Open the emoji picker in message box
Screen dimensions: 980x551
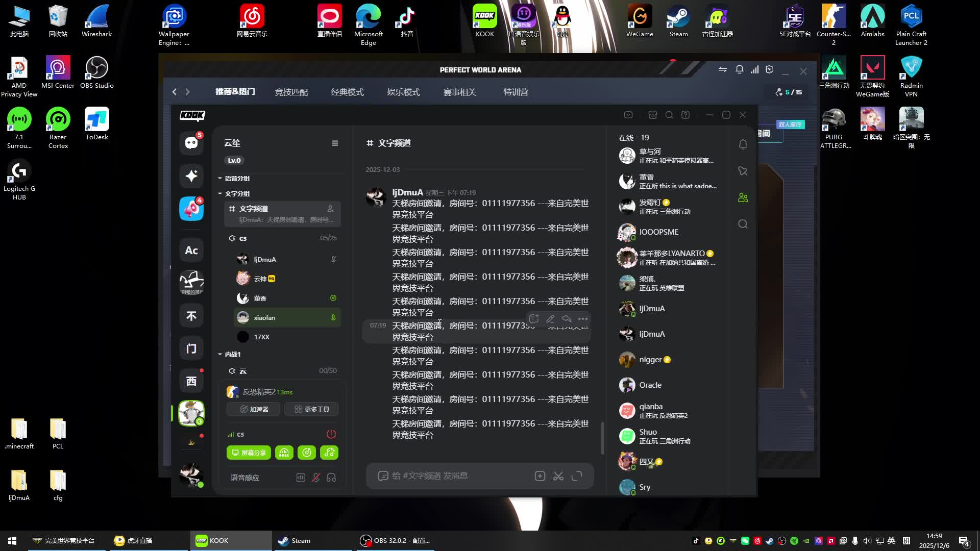pyautogui.click(x=383, y=476)
